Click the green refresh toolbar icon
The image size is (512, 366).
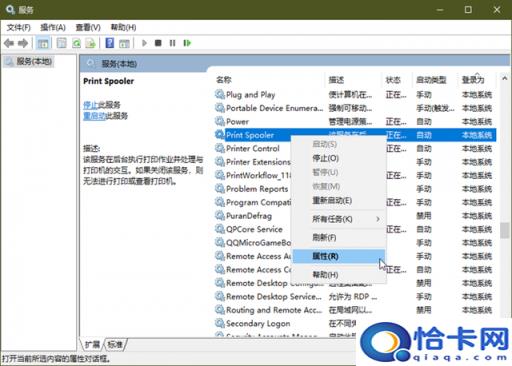coord(76,43)
